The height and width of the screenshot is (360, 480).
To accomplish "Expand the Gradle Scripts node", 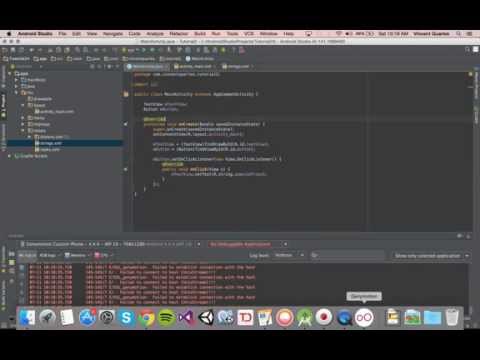I will [x=10, y=156].
